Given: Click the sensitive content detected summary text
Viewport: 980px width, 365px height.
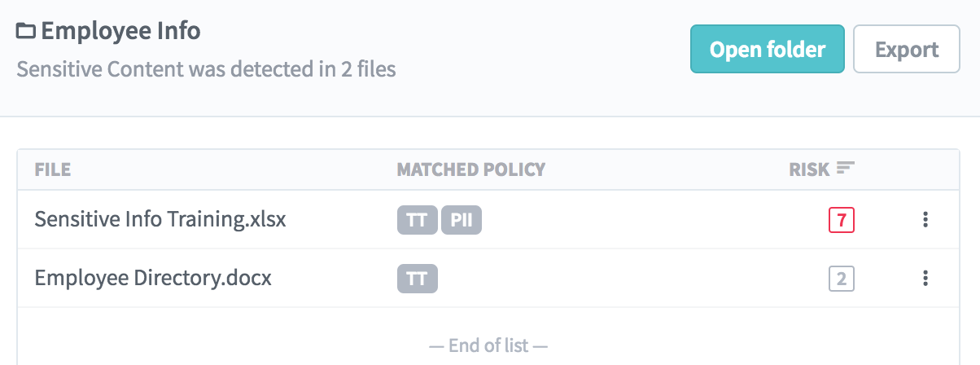Looking at the screenshot, I should click(207, 69).
